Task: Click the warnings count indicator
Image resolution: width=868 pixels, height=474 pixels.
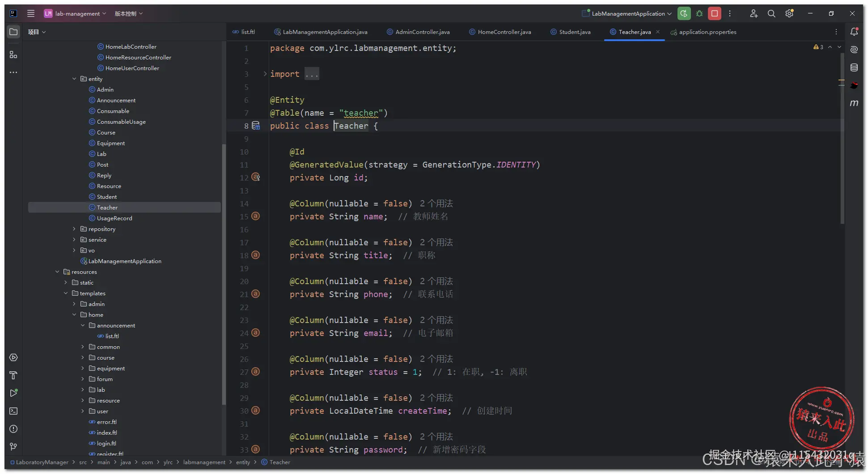Action: pyautogui.click(x=818, y=47)
